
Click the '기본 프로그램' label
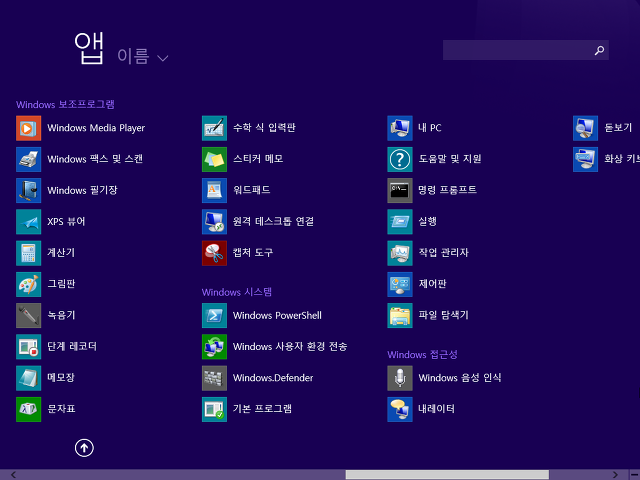coord(262,409)
